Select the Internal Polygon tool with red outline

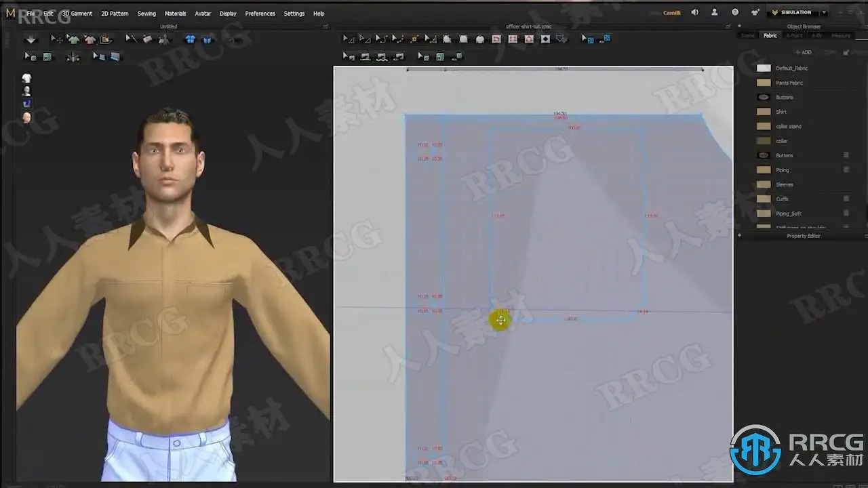pyautogui.click(x=496, y=39)
